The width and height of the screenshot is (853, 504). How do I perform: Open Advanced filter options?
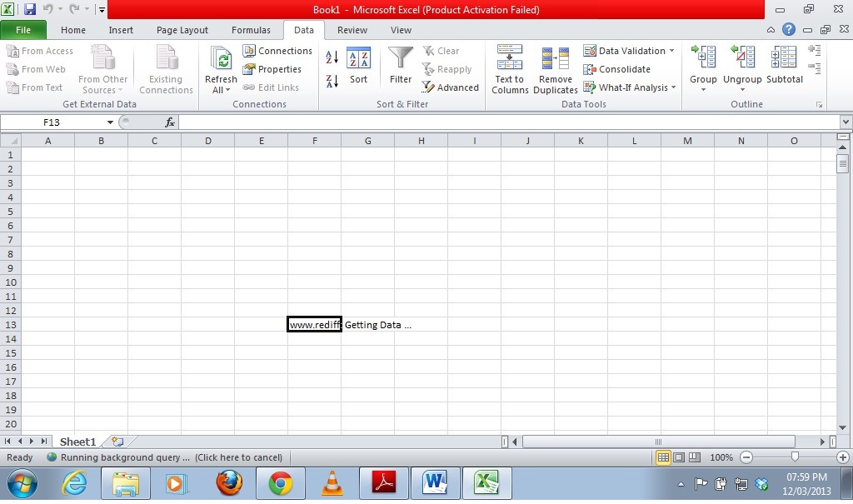coord(451,87)
